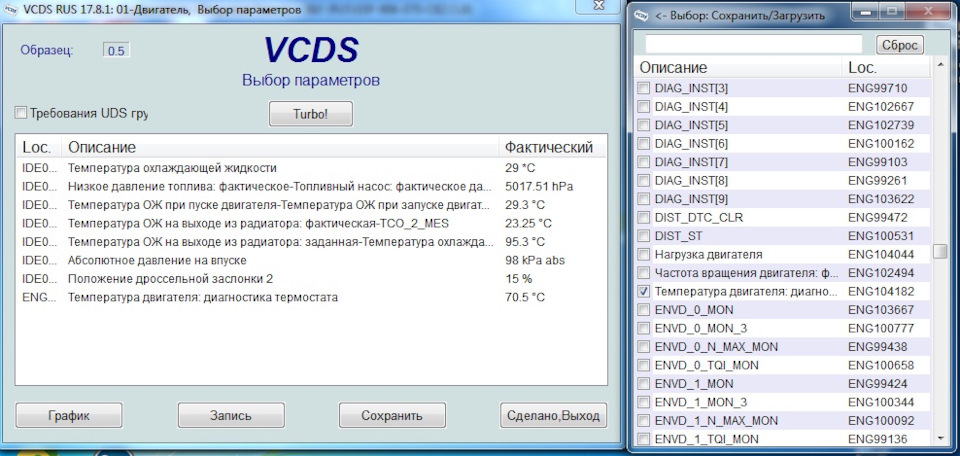The width and height of the screenshot is (960, 456).
Task: Check the ENVD_0_MON checkbox
Action: coord(643,310)
